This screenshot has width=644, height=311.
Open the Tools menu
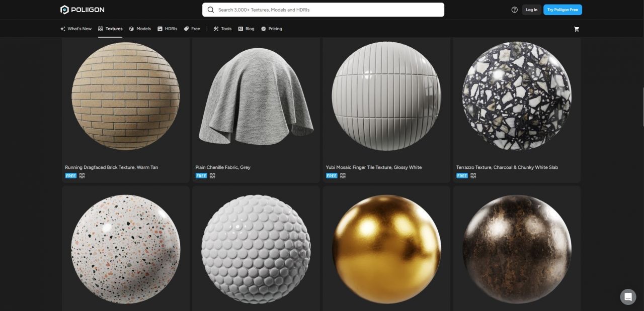click(x=222, y=29)
